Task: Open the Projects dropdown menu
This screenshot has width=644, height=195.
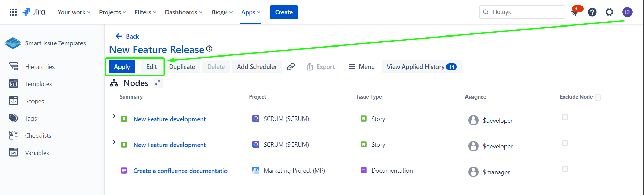Action: click(113, 12)
